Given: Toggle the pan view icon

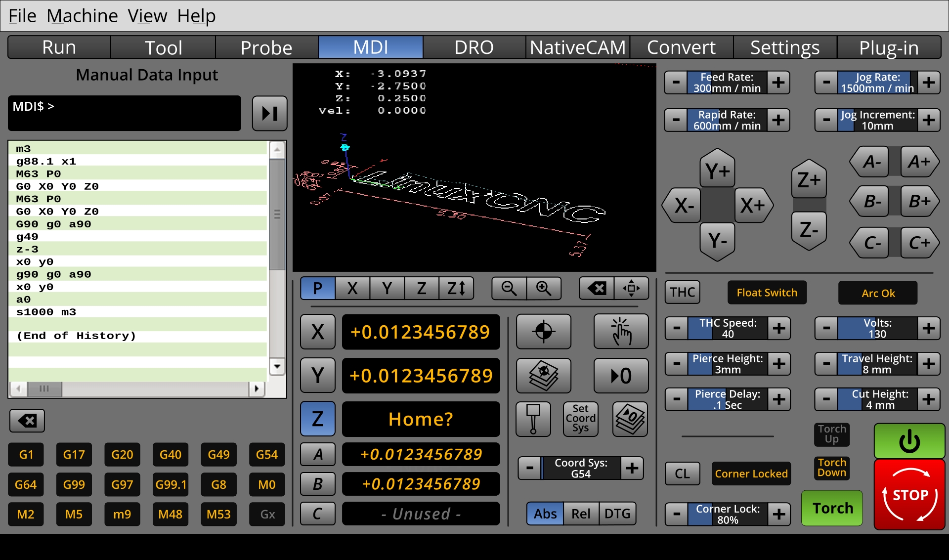Looking at the screenshot, I should pyautogui.click(x=631, y=288).
